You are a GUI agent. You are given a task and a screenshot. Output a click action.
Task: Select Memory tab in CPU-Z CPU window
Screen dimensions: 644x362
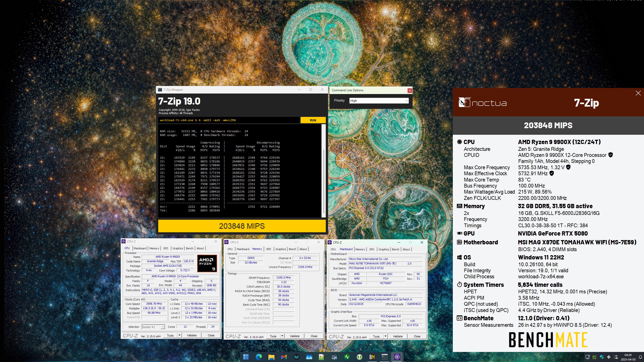154,248
